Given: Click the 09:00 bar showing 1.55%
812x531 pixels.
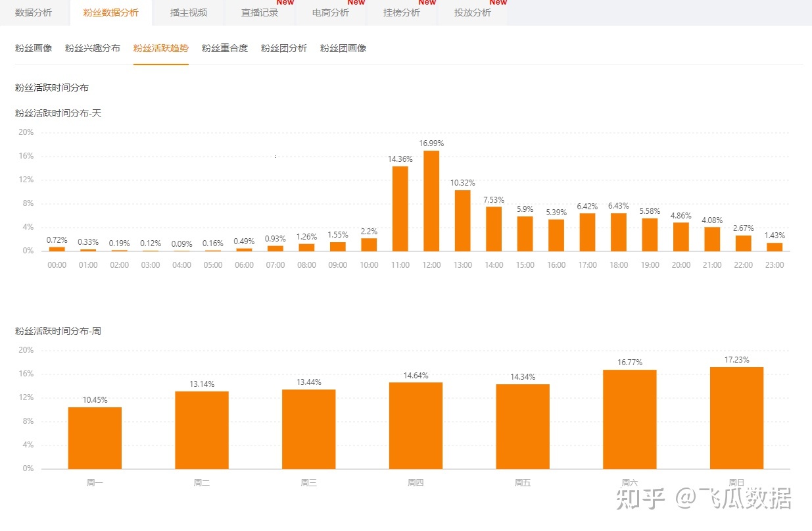Looking at the screenshot, I should 338,247.
